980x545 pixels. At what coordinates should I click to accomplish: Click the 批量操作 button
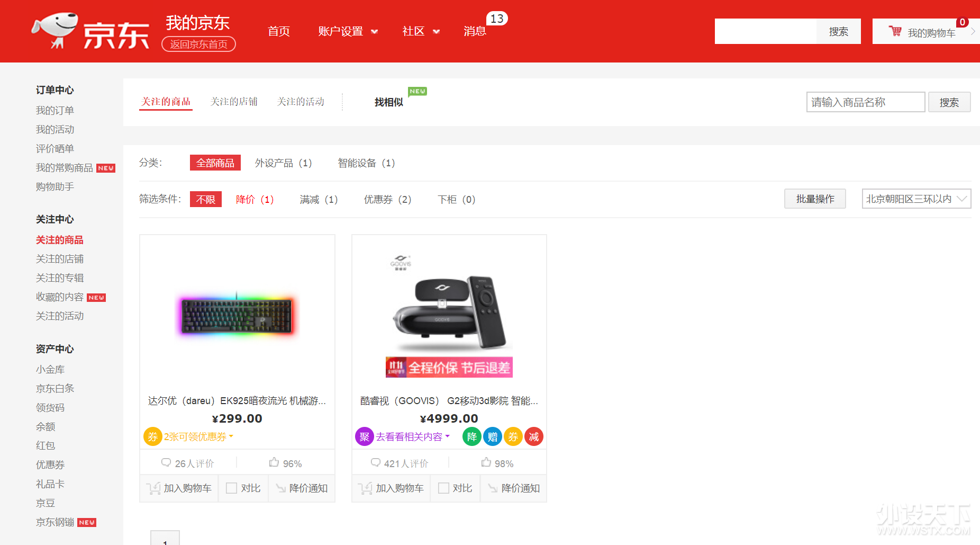[815, 199]
